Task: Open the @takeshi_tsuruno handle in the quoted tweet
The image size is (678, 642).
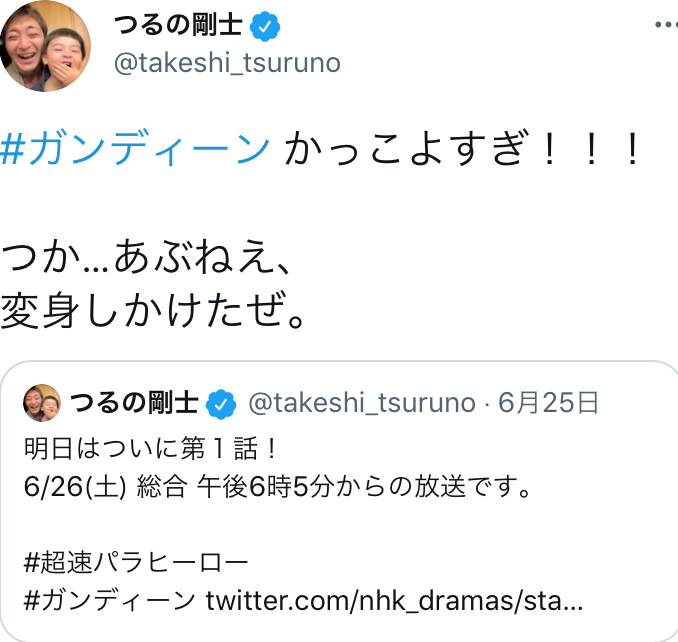Action: click(x=361, y=403)
